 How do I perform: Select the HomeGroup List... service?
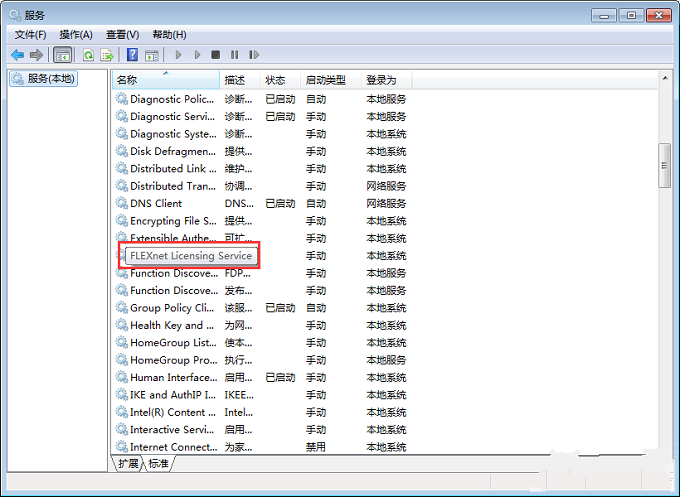click(x=261, y=343)
